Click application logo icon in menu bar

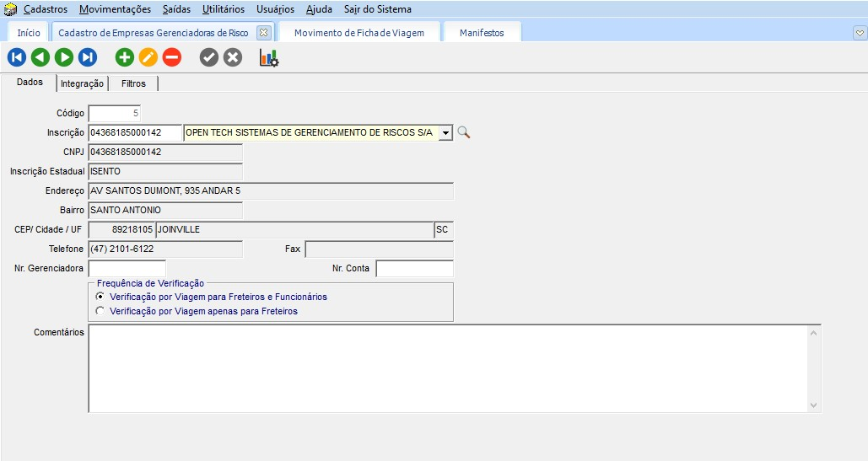[x=10, y=9]
